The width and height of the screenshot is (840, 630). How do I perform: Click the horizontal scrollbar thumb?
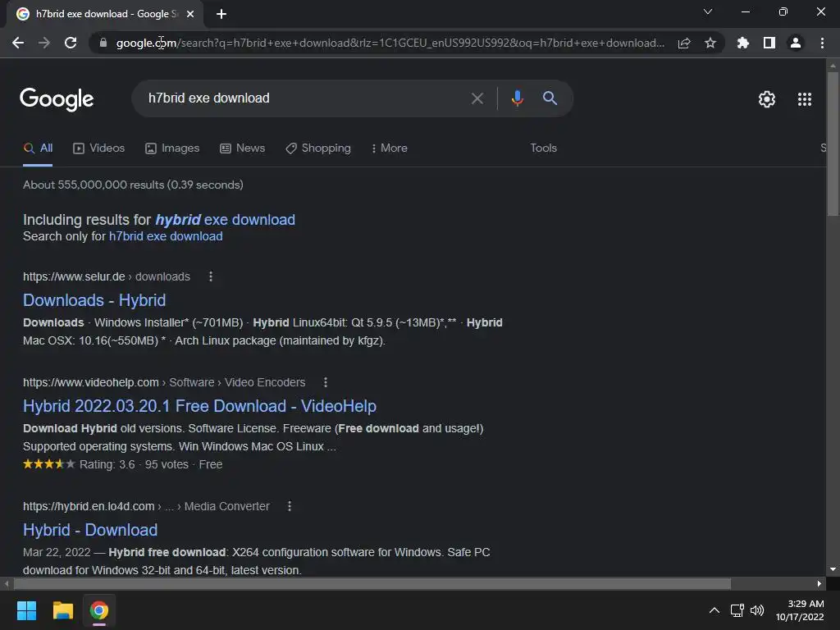click(x=372, y=583)
